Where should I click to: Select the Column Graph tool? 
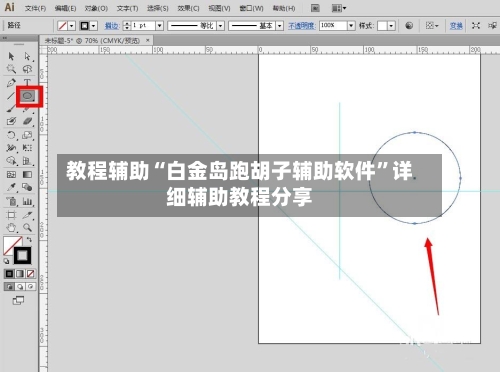click(27, 201)
